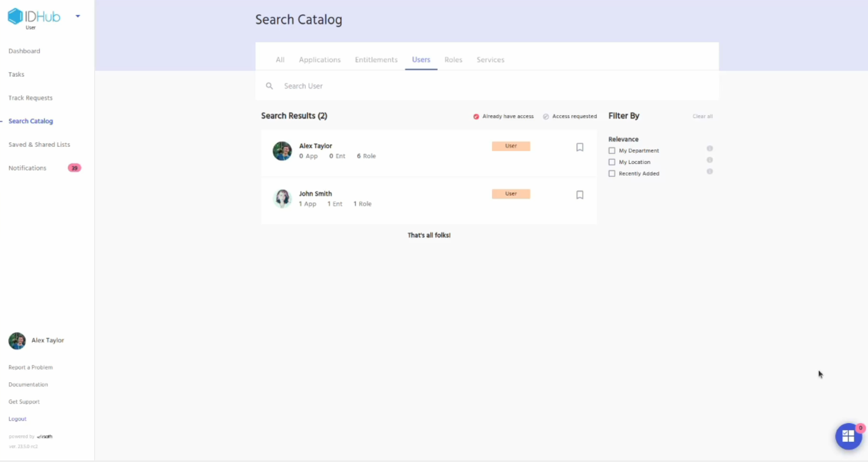This screenshot has width=868, height=462.
Task: Open the Entitlements tab
Action: (376, 60)
